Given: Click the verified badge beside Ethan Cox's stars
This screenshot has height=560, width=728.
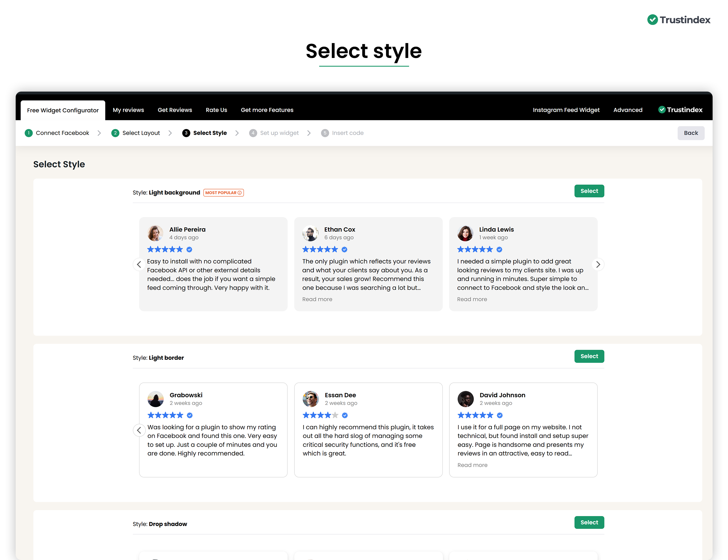Looking at the screenshot, I should (344, 249).
